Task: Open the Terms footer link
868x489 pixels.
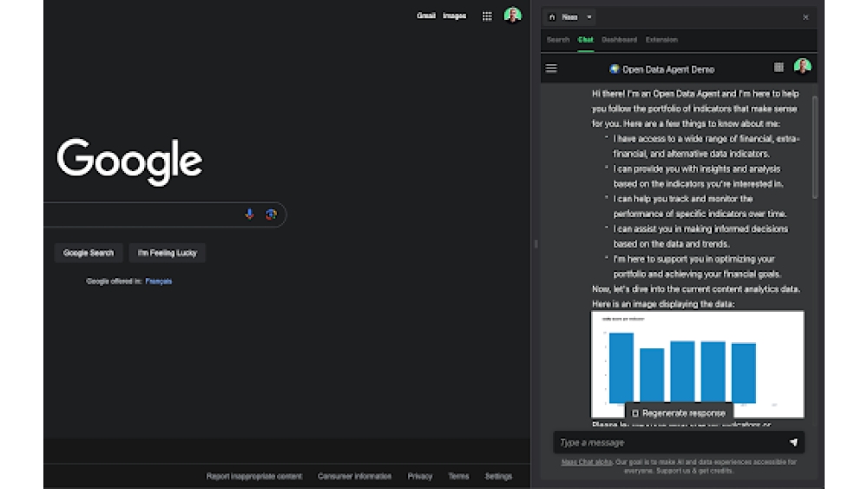Action: click(x=458, y=476)
